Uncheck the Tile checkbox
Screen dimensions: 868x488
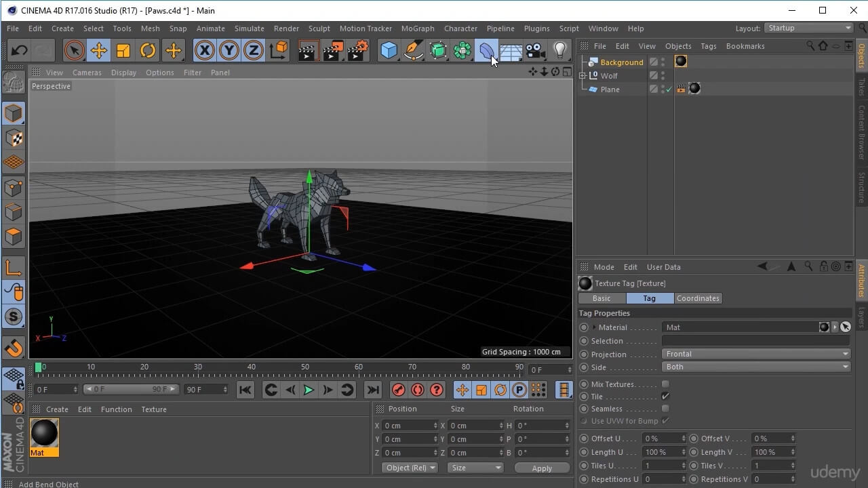click(665, 396)
